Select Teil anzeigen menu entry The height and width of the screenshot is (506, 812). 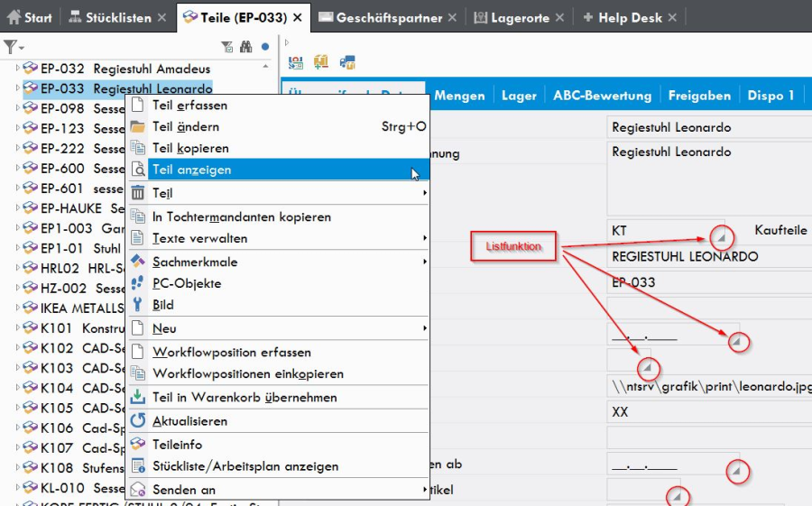pyautogui.click(x=278, y=170)
